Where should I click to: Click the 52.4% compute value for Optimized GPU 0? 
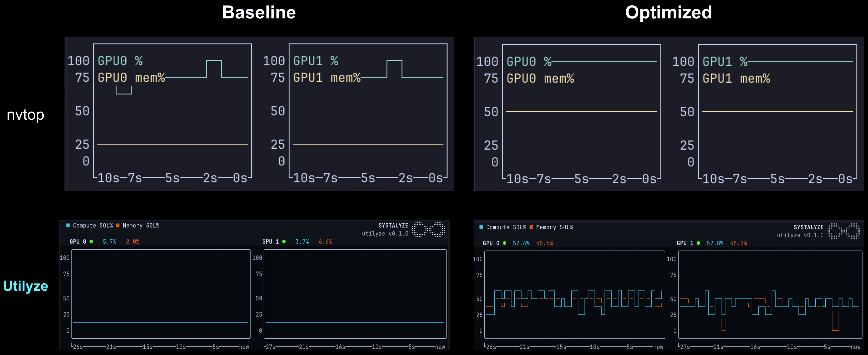coord(521,243)
